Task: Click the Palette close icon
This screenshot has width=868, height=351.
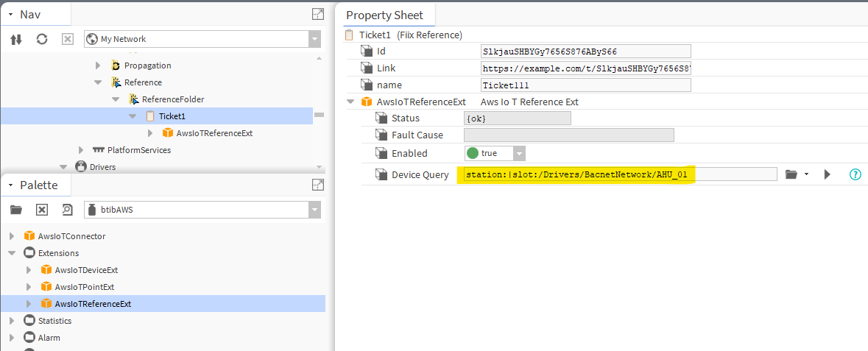Action: (42, 210)
